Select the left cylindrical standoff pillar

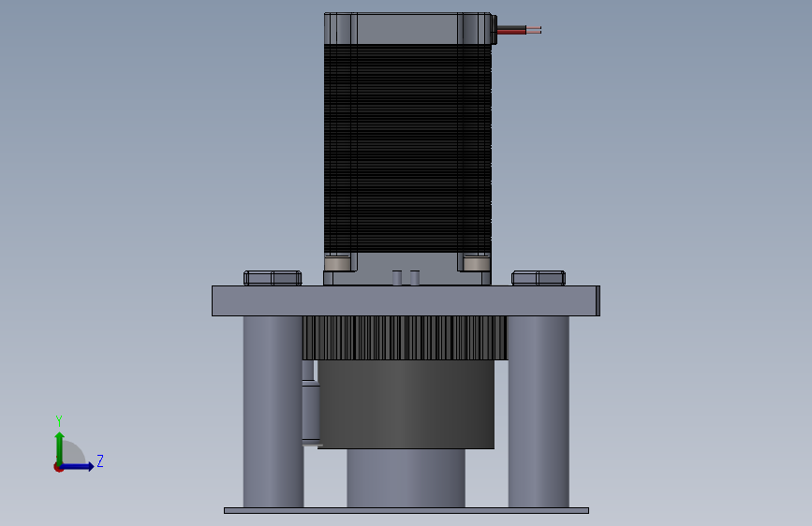click(273, 412)
